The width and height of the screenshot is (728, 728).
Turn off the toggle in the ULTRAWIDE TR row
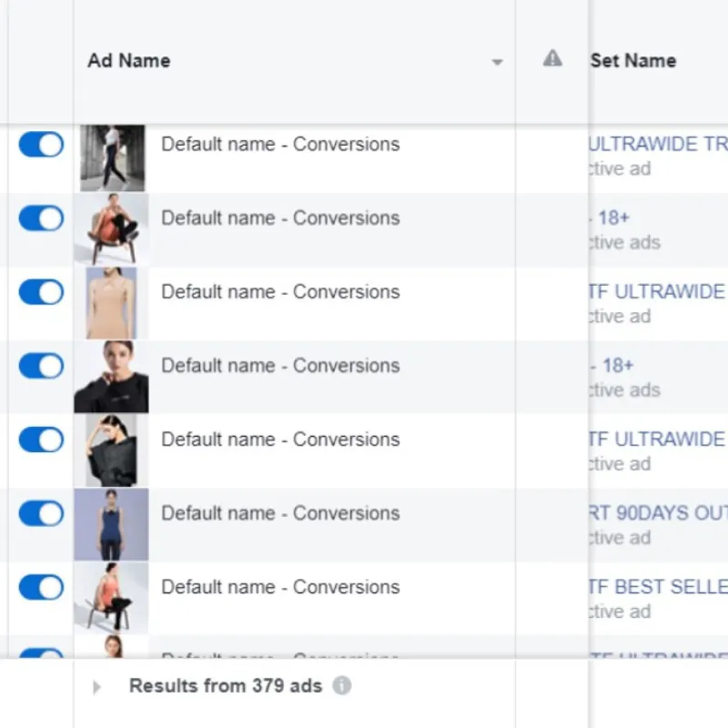click(x=41, y=145)
